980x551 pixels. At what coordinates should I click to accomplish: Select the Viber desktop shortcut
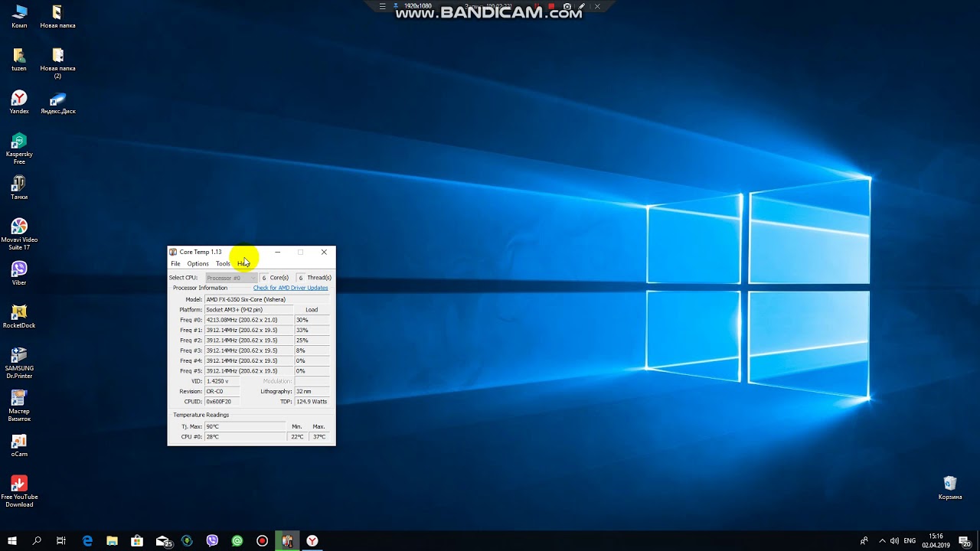pyautogui.click(x=19, y=274)
